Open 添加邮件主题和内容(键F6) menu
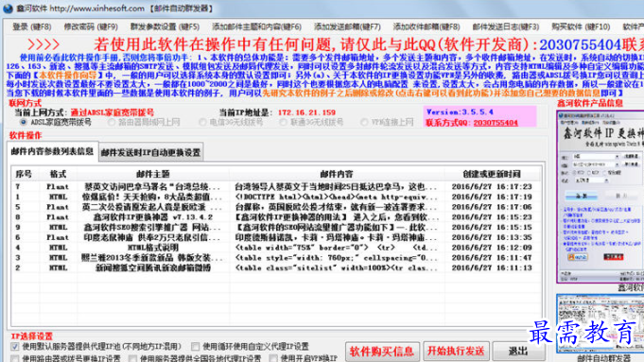This screenshot has width=644, height=362. coord(256,27)
